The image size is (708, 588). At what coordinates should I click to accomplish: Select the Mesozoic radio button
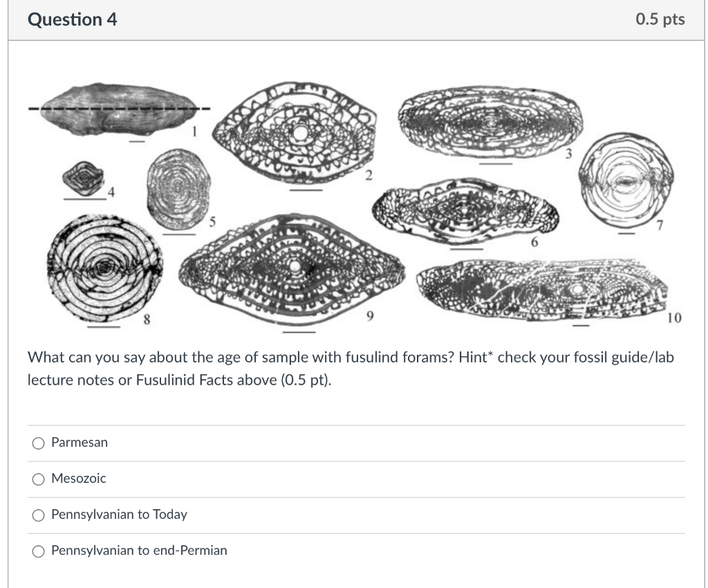pos(39,479)
